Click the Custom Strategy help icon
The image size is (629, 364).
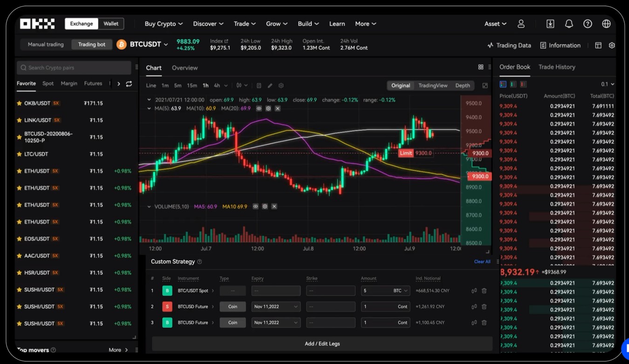[x=199, y=262]
